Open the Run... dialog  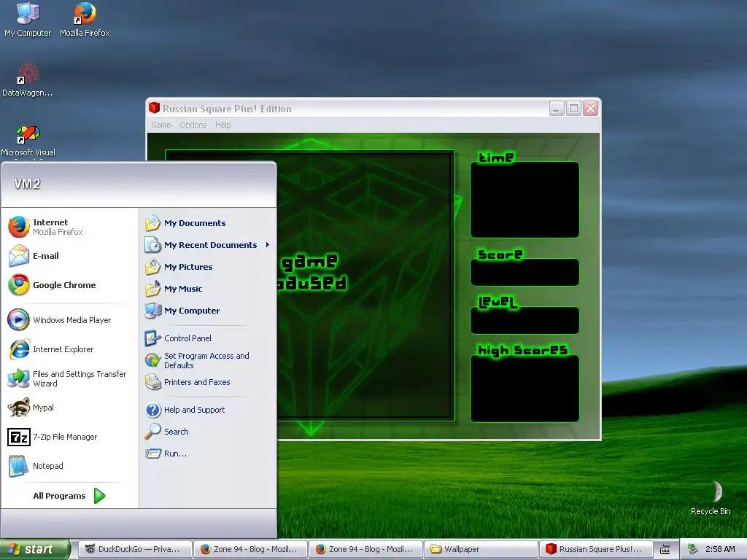tap(208, 454)
